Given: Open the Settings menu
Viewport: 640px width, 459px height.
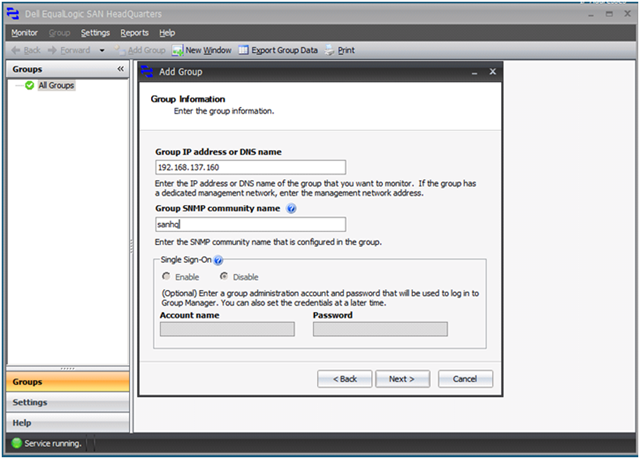Looking at the screenshot, I should 95,33.
